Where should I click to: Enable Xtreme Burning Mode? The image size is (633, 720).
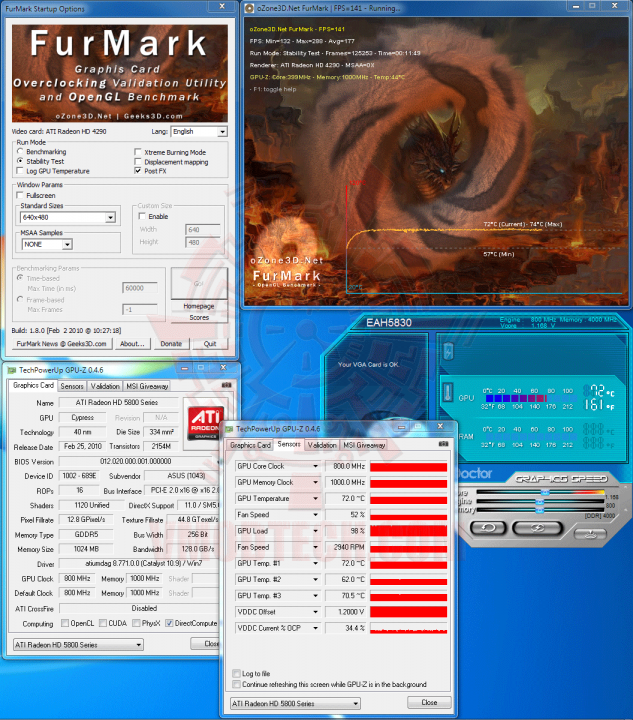(x=137, y=152)
